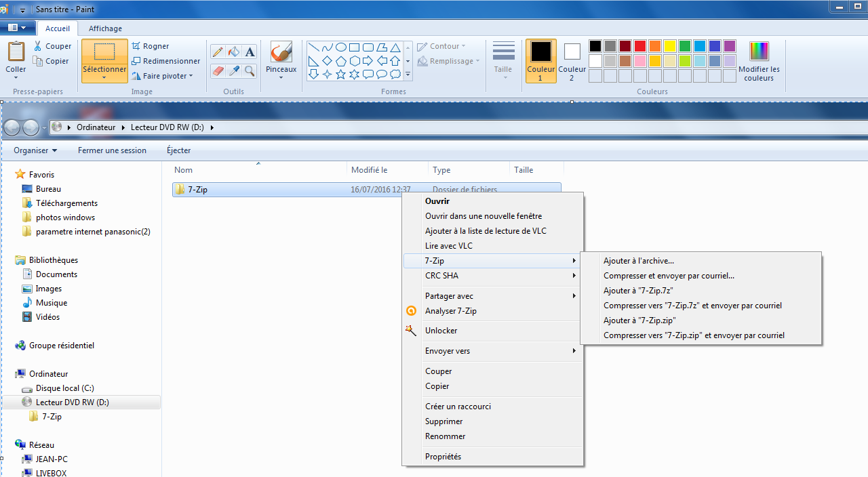
Task: Click Propriétés in the context menu
Action: tap(493, 457)
